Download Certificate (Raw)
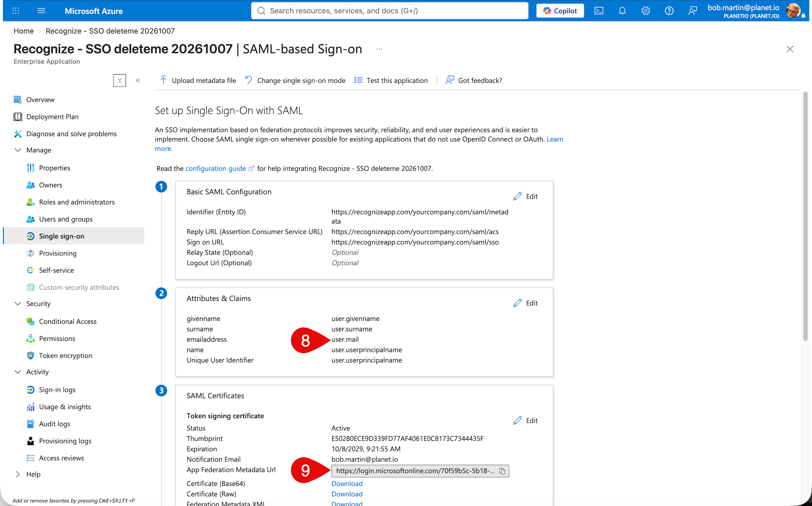This screenshot has height=506, width=812. click(347, 494)
